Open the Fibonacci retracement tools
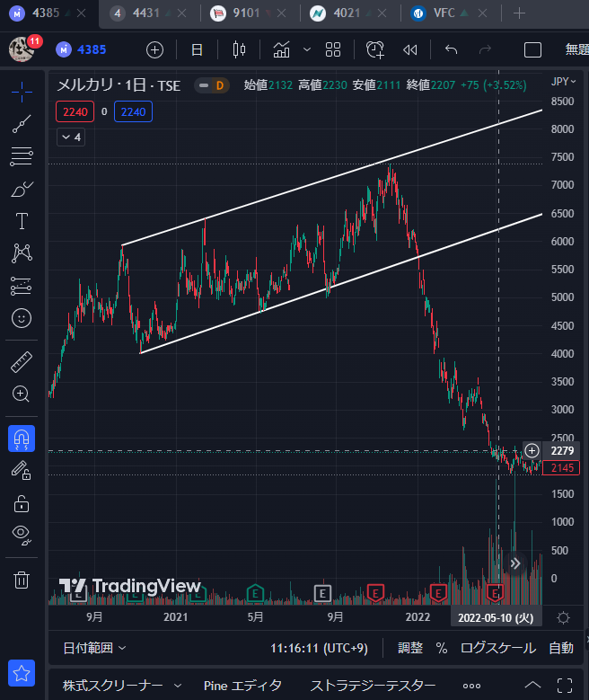589x700 pixels. tap(22, 156)
